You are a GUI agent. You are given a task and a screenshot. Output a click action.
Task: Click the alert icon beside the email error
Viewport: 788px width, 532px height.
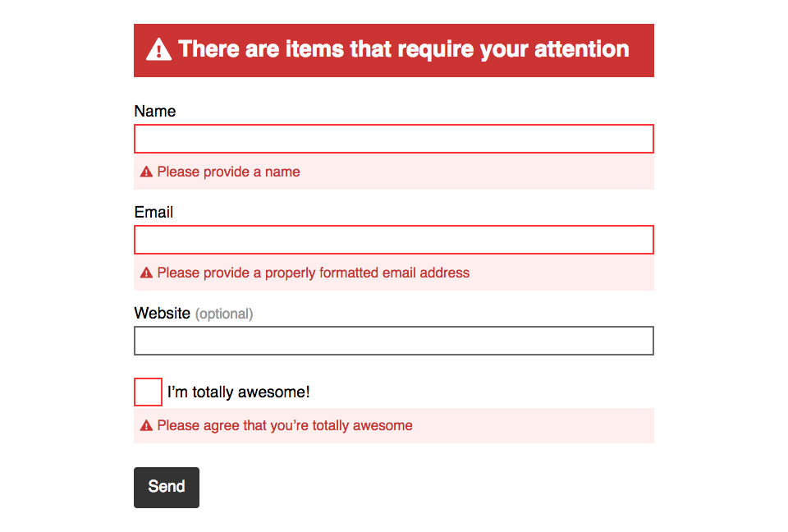click(146, 273)
